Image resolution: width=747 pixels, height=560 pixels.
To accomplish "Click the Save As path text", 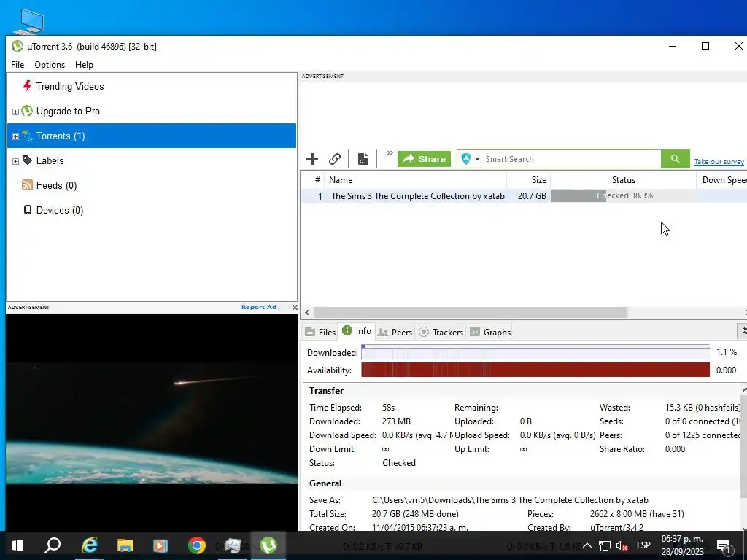I will (510, 500).
